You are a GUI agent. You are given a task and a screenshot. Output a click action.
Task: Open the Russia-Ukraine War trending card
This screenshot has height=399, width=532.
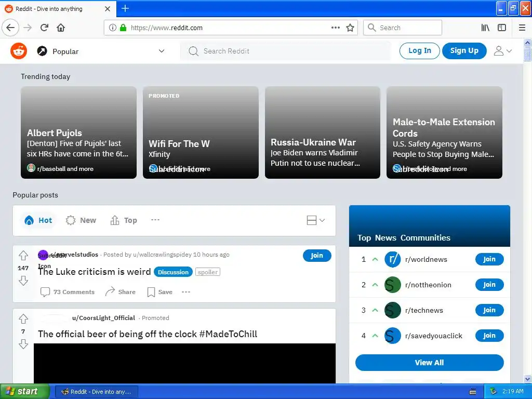coord(322,132)
